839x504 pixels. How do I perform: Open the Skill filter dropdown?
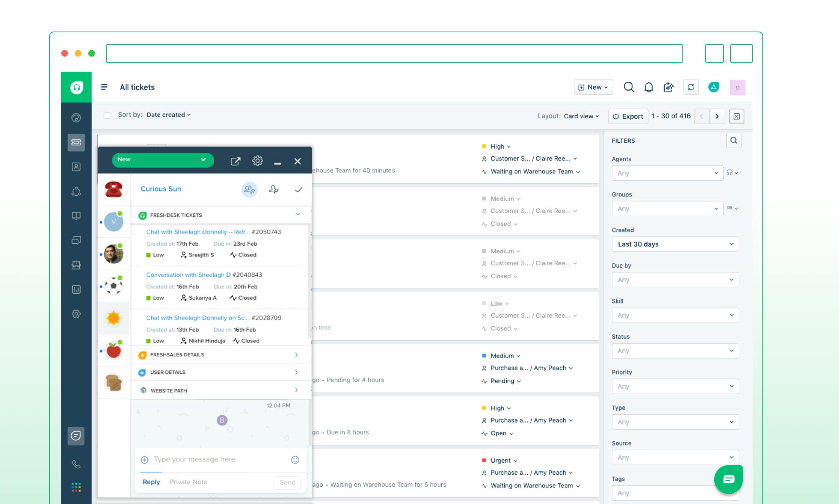[x=675, y=315]
